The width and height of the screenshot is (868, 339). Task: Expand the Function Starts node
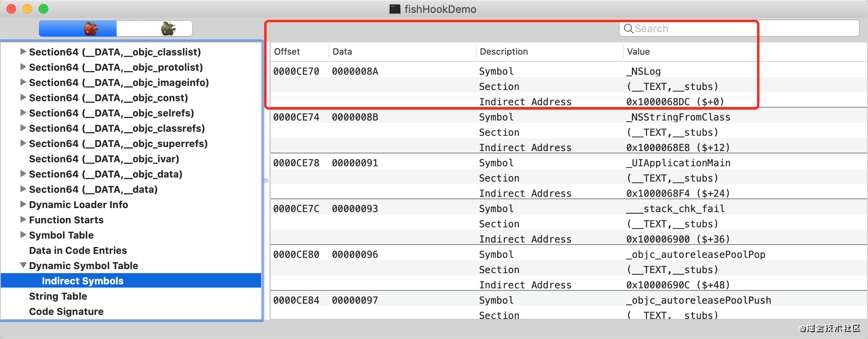pyautogui.click(x=23, y=220)
